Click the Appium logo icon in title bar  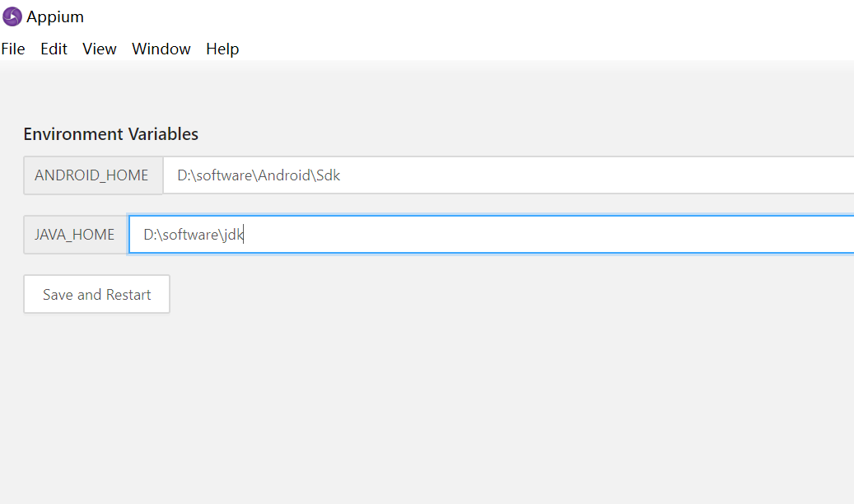(x=12, y=17)
